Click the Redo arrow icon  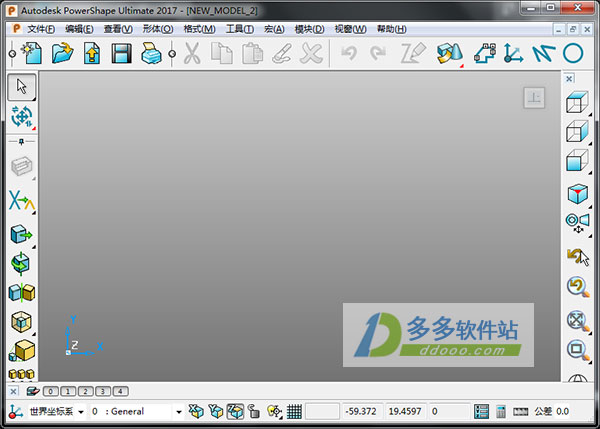tap(378, 53)
